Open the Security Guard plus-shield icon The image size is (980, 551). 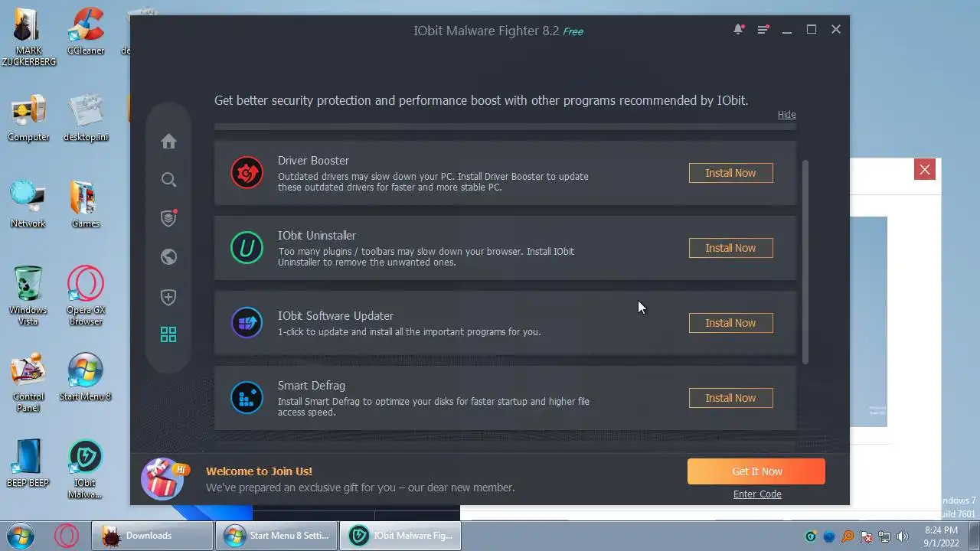point(168,297)
